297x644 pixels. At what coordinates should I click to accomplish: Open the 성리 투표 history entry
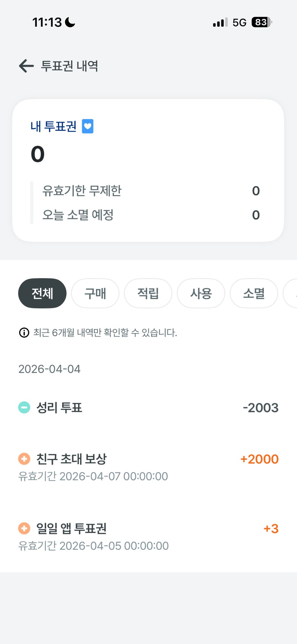click(148, 408)
